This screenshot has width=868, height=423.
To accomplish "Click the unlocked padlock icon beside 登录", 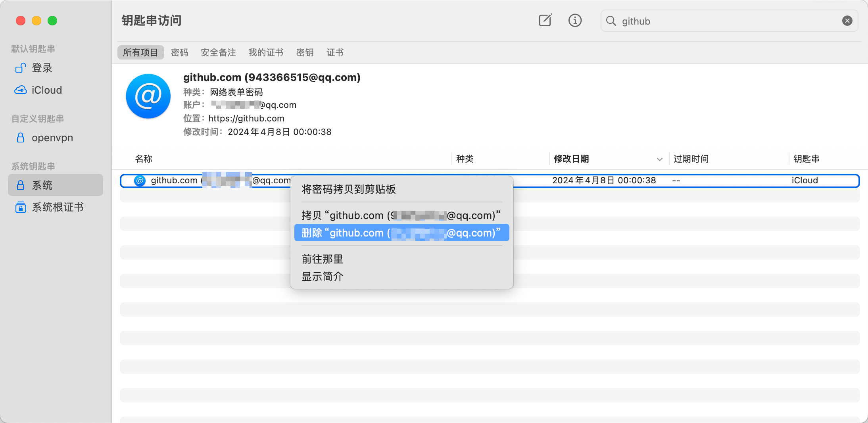I will click(x=21, y=68).
